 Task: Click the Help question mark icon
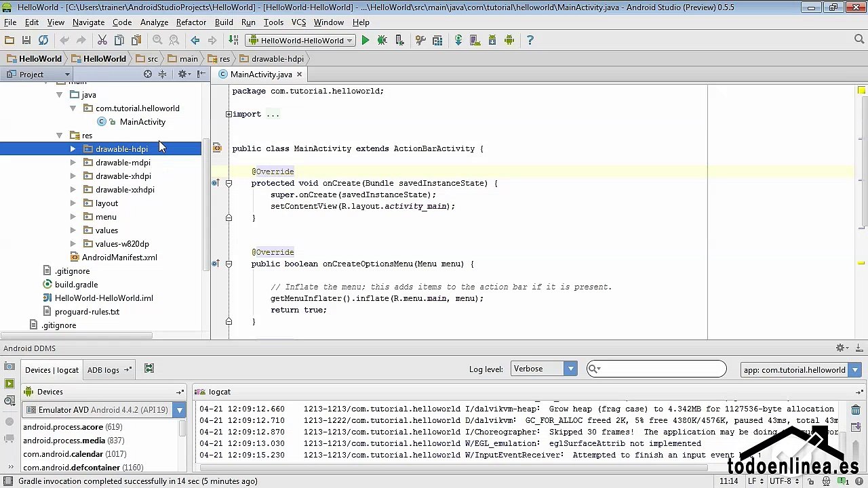click(530, 41)
